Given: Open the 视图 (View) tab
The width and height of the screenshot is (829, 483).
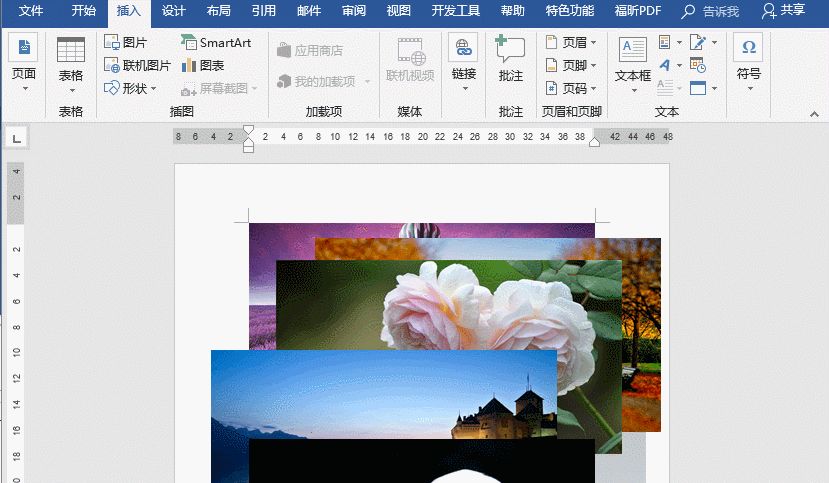Looking at the screenshot, I should point(399,11).
